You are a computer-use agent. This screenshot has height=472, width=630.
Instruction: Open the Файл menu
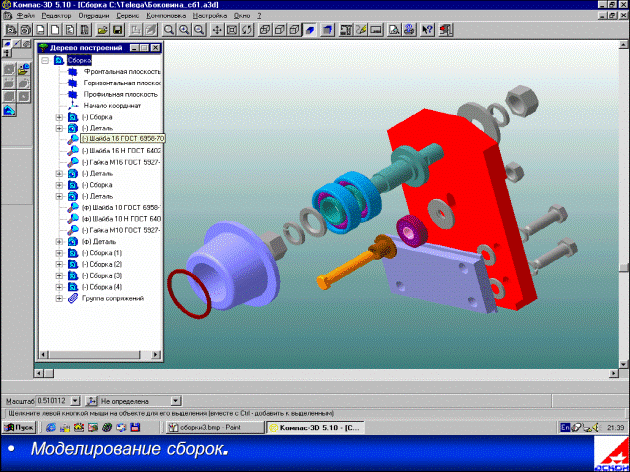pos(26,16)
